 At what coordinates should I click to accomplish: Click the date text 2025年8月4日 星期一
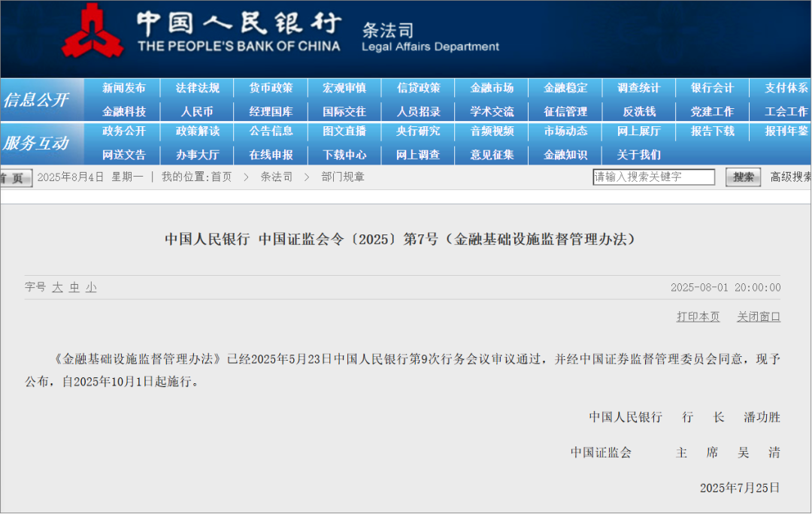coord(90,177)
